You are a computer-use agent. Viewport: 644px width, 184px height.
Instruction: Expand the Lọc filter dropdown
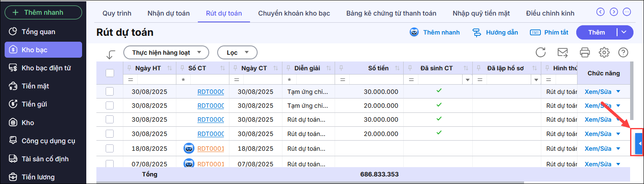pos(237,53)
